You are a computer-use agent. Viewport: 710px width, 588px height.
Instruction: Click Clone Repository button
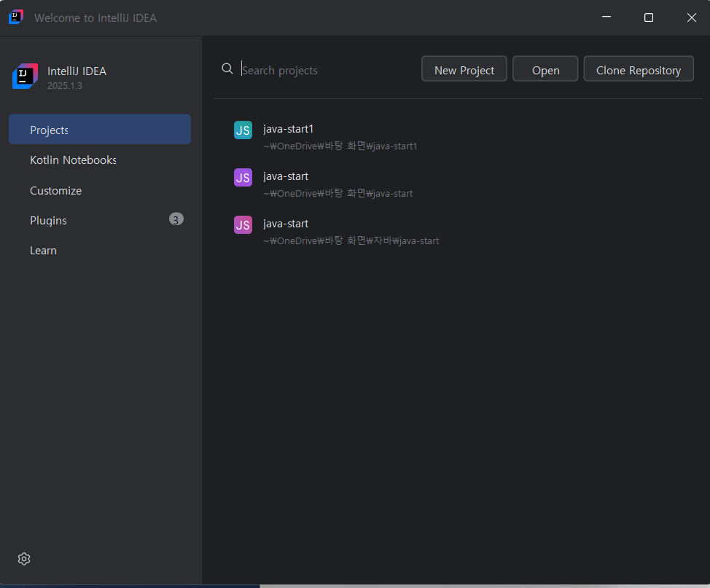click(x=639, y=68)
